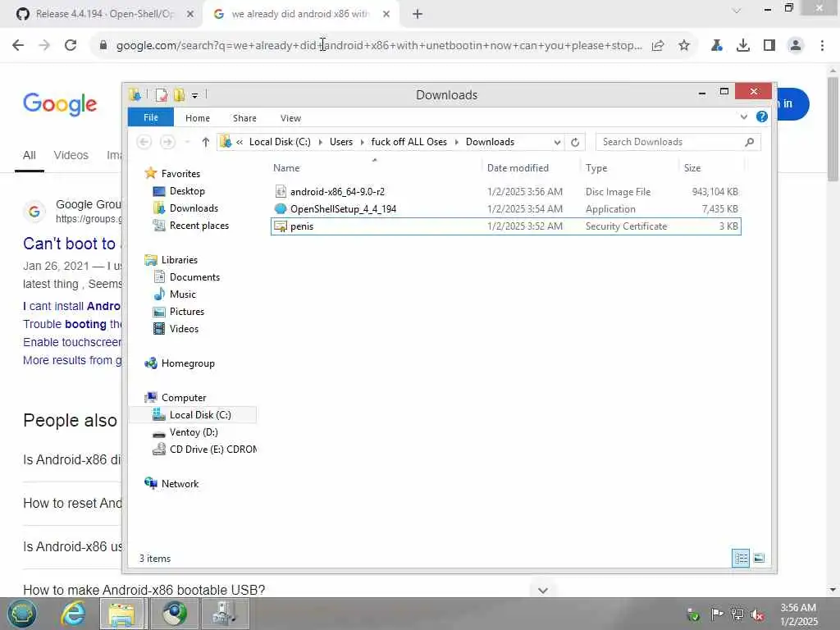840x630 pixels.
Task: Open Recent places in sidebar
Action: [199, 226]
